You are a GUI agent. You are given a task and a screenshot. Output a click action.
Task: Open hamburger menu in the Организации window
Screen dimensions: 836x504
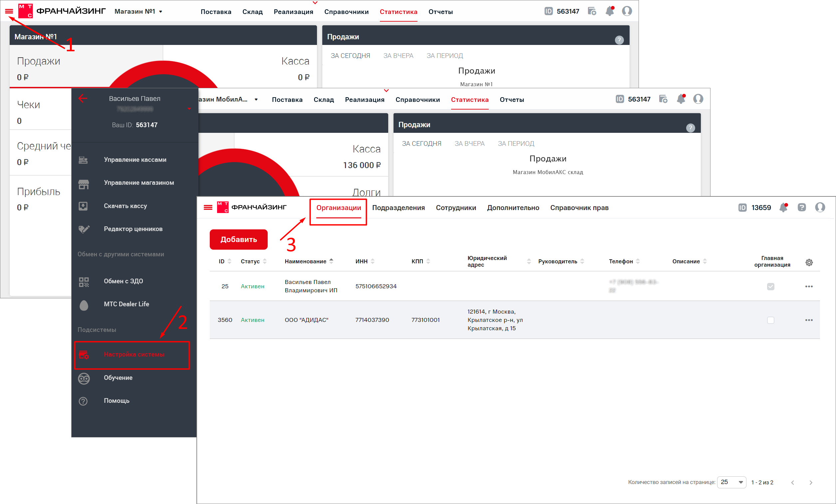(208, 207)
